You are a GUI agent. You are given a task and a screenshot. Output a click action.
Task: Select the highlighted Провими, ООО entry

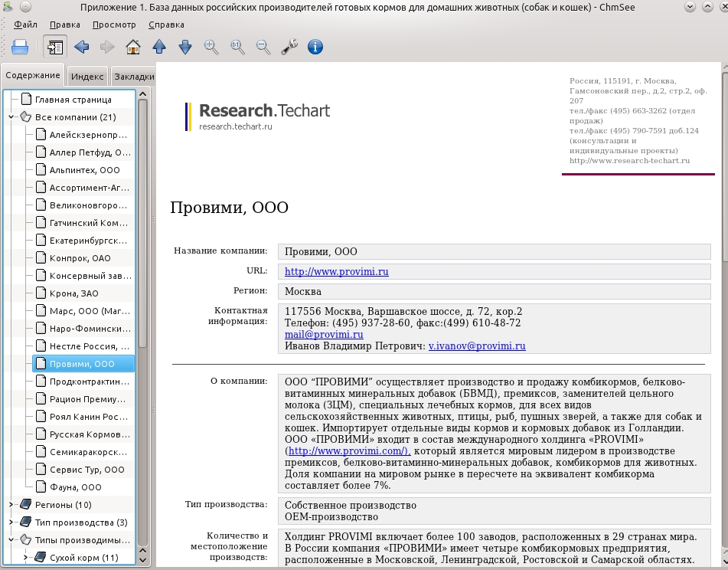click(82, 364)
